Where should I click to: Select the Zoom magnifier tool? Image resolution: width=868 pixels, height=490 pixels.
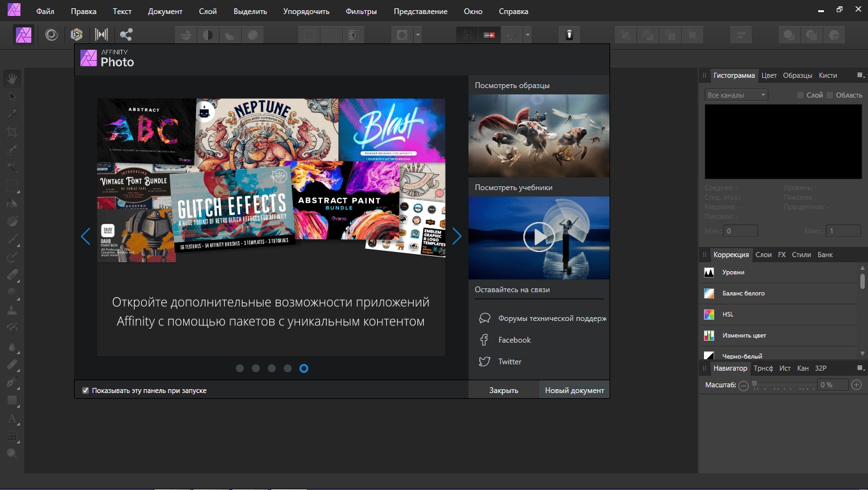click(12, 454)
